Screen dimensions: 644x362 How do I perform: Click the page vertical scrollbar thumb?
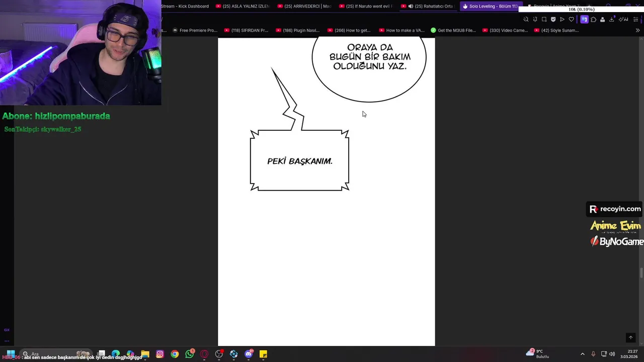pyautogui.click(x=641, y=273)
